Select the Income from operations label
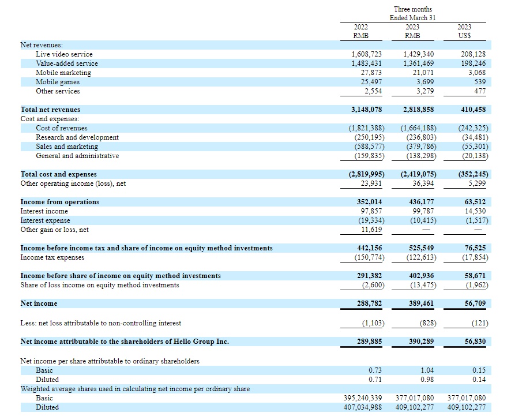 pos(59,202)
